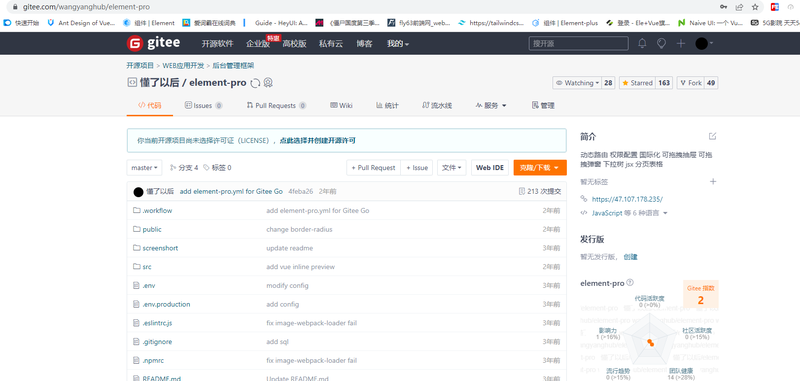Click the Web IDE button
The image size is (800, 381).
click(490, 168)
